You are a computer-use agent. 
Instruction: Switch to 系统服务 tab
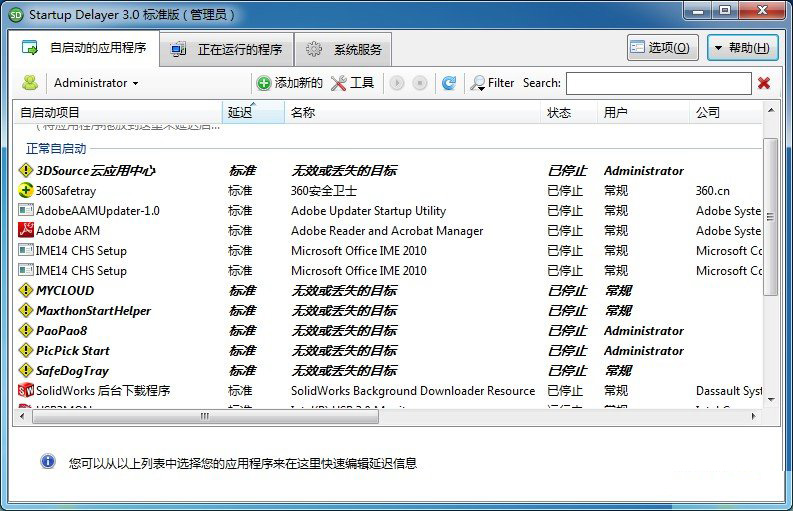pos(343,50)
